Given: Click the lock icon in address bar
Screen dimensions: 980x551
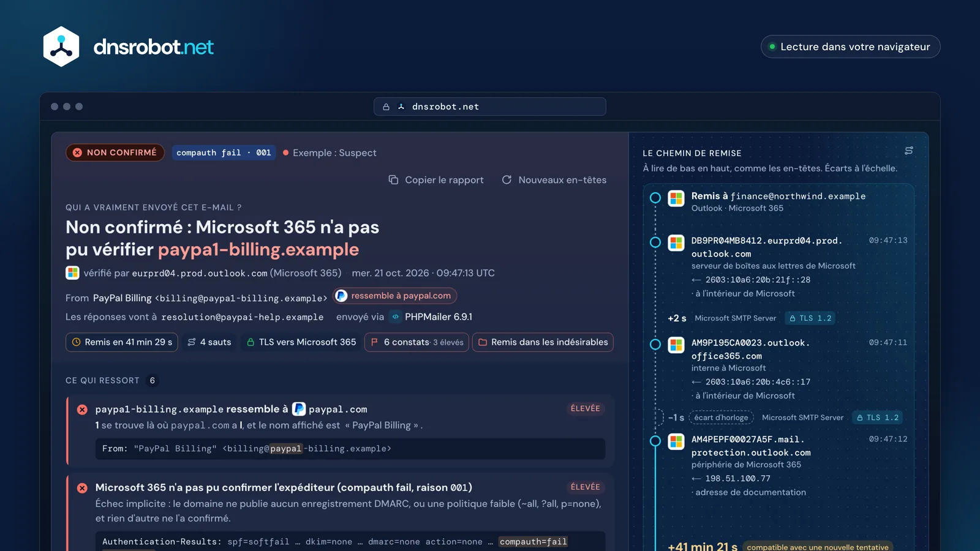Looking at the screenshot, I should pos(386,107).
